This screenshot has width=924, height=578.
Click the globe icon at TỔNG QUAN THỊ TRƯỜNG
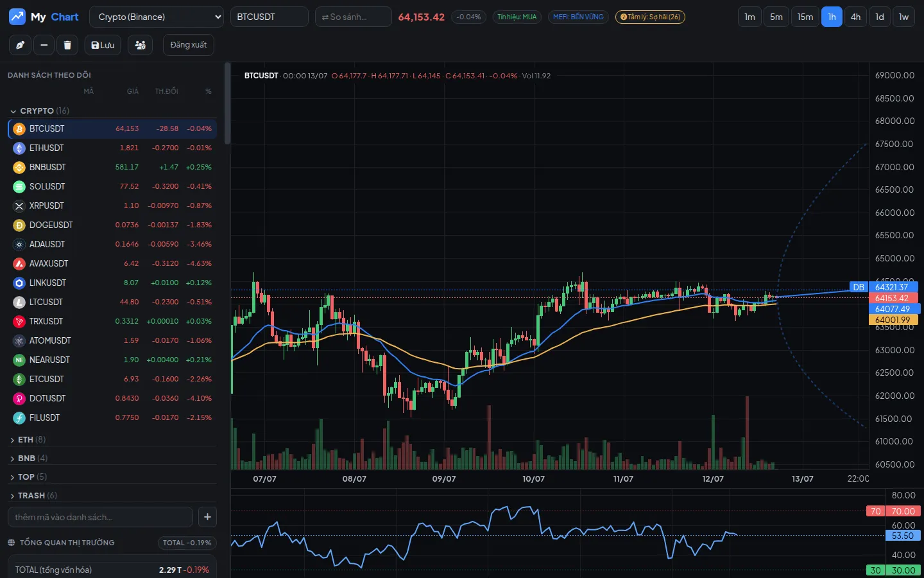click(x=12, y=543)
